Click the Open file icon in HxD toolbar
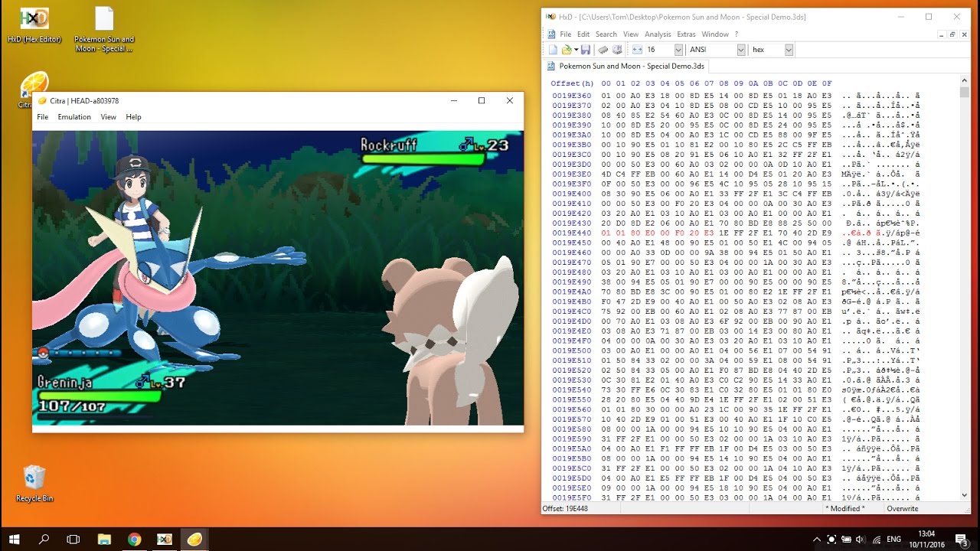This screenshot has width=980, height=551. click(567, 50)
